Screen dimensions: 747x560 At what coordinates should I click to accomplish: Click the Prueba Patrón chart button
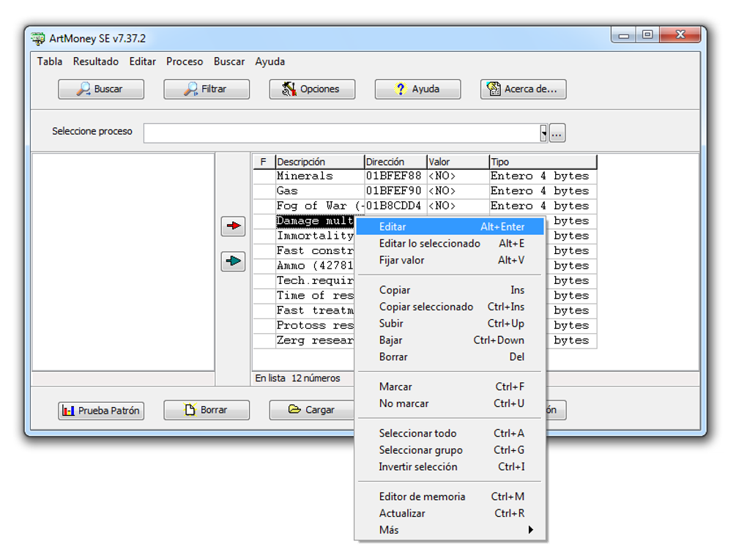[x=101, y=411]
